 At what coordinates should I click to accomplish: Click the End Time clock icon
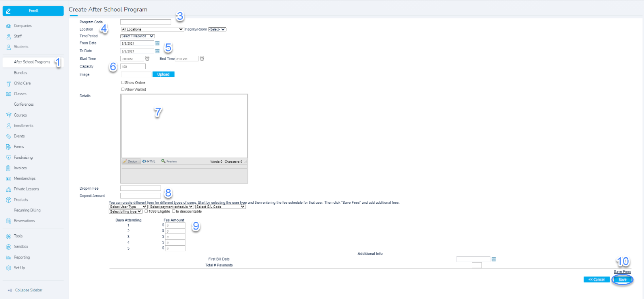pos(202,59)
